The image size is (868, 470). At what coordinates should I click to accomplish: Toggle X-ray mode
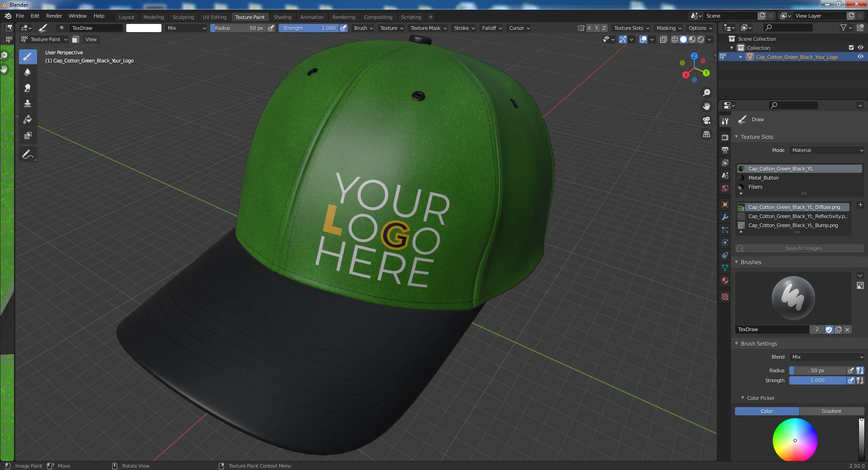coord(663,39)
